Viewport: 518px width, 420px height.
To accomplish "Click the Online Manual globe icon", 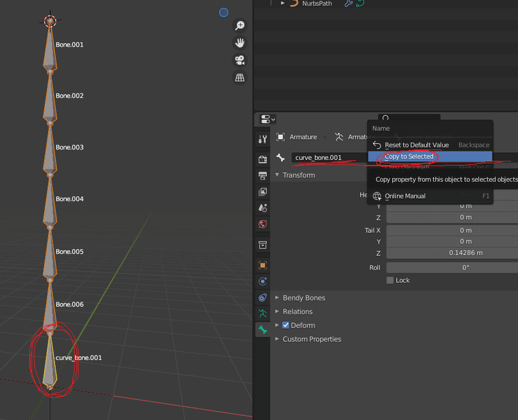I will point(377,196).
